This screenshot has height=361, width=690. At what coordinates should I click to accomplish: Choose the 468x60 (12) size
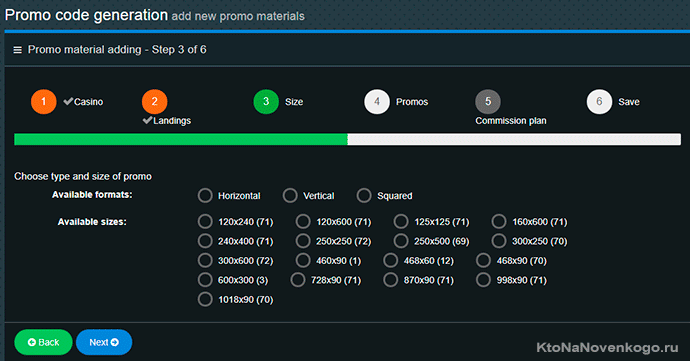pos(390,260)
